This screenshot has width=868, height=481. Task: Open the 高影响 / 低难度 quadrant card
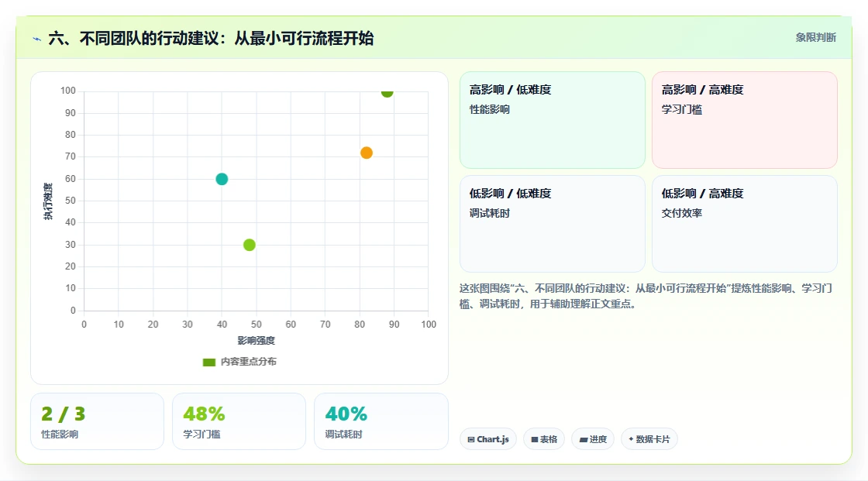point(553,120)
